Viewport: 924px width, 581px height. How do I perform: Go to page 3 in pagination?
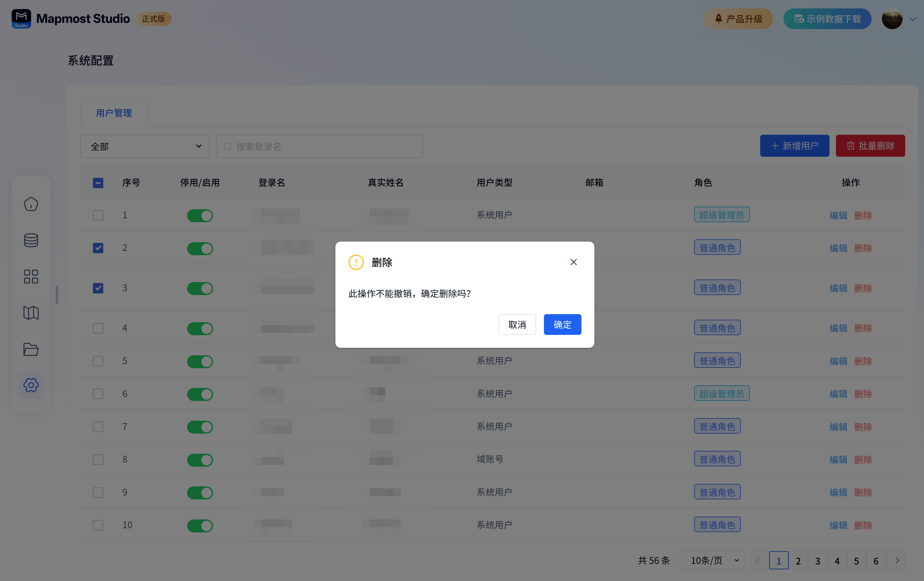(817, 561)
